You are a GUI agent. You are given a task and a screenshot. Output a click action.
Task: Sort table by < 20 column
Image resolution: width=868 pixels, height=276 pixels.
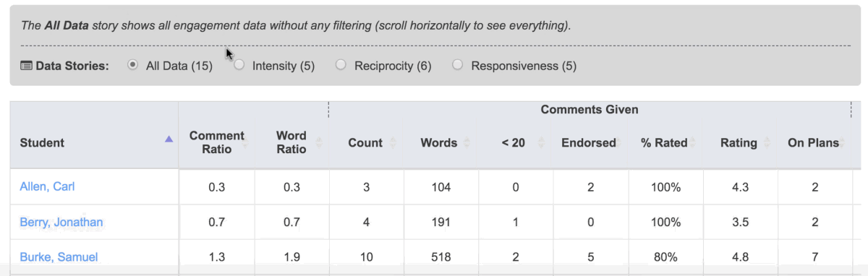[x=513, y=143]
